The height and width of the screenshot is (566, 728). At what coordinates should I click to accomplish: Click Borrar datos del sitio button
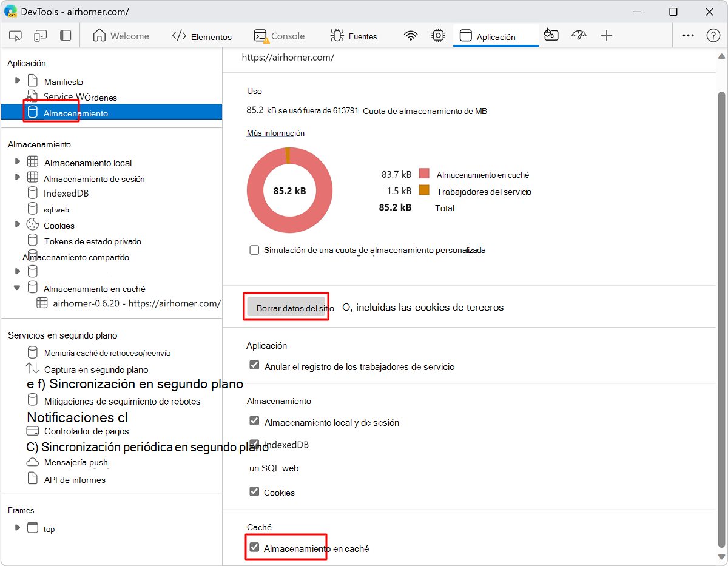(x=286, y=307)
